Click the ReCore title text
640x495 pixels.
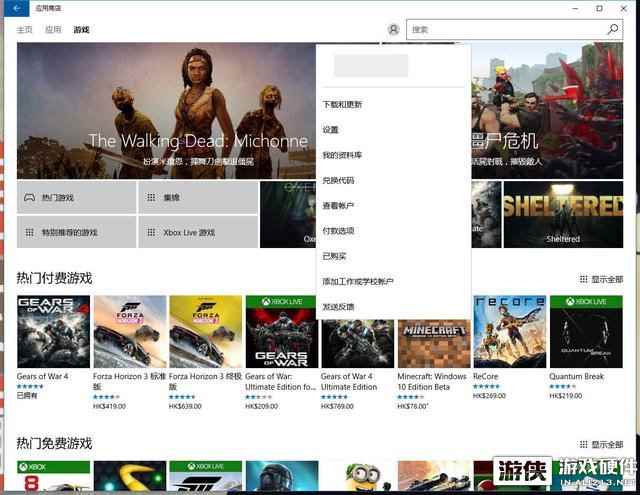coord(486,376)
